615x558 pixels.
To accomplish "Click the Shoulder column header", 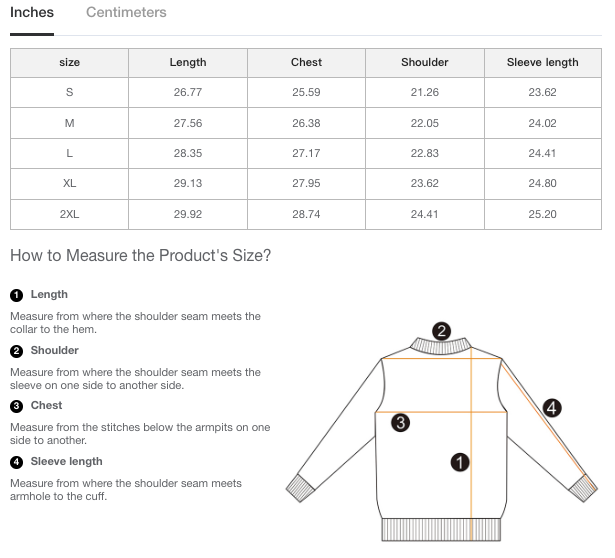I will [425, 62].
